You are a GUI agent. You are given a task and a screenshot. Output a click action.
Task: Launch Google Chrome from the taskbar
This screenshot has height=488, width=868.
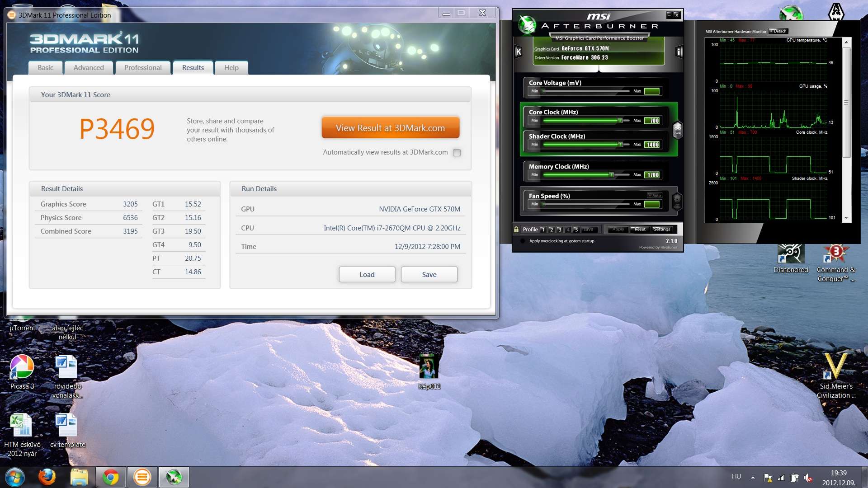coord(111,477)
